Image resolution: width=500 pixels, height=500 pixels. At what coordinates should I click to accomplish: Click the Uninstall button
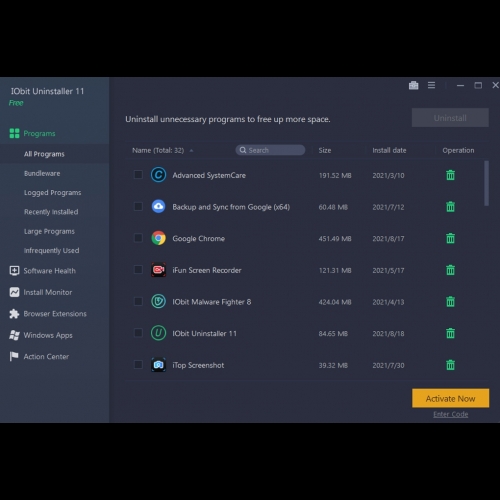click(x=450, y=118)
